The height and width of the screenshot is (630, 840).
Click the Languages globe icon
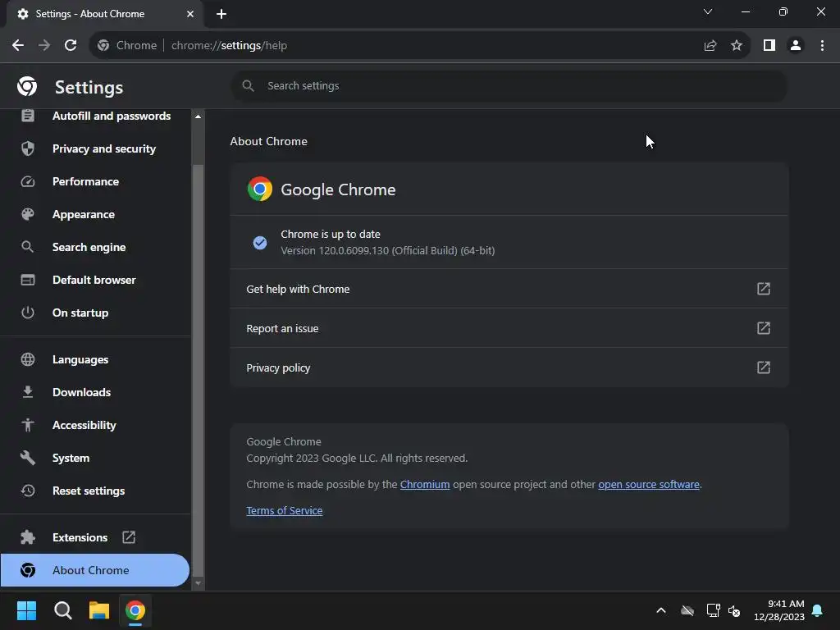(28, 359)
